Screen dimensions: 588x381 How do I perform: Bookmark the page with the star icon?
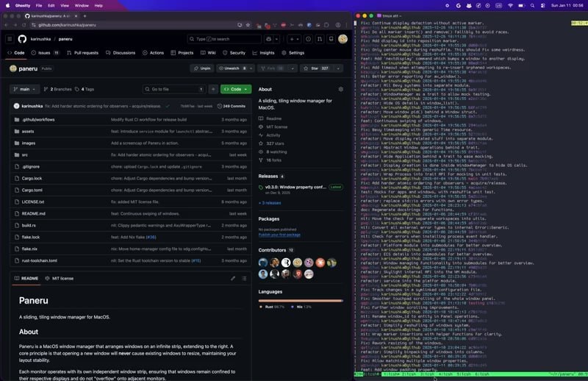point(248,25)
